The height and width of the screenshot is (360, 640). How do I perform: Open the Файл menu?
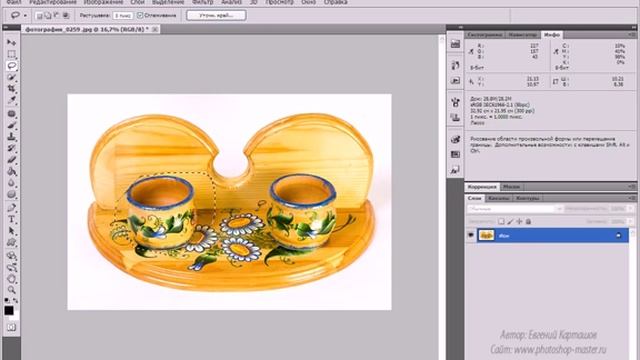tap(14, 2)
